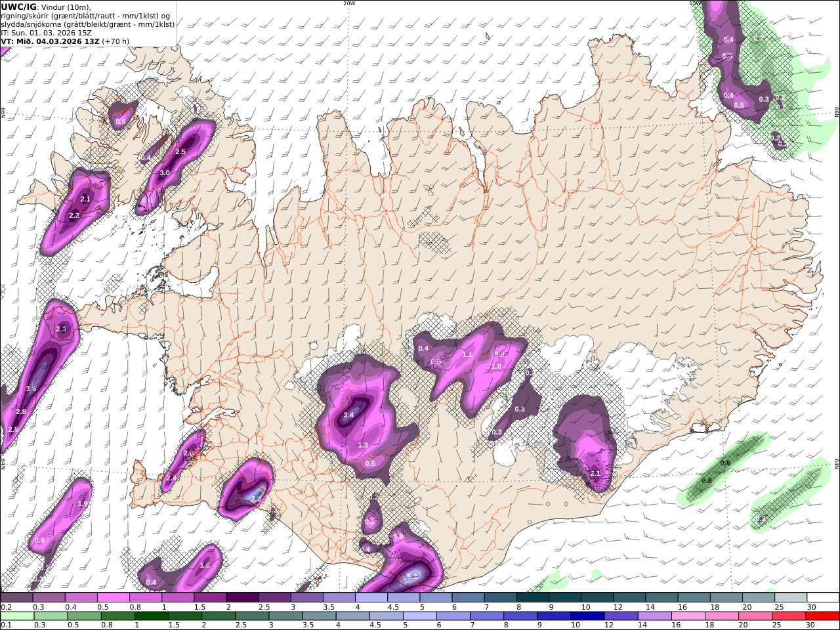Viewport: 840px width, 630px height.
Task: Click the "4.5" label on the snow scale
Action: 393,608
